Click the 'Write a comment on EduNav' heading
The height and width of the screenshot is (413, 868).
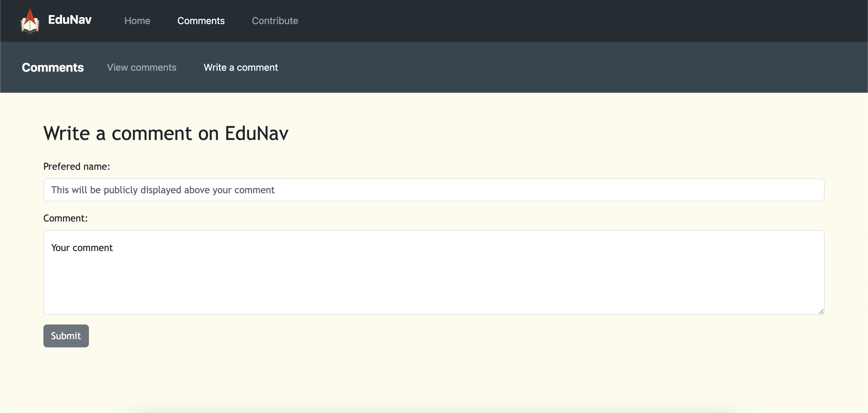[166, 133]
